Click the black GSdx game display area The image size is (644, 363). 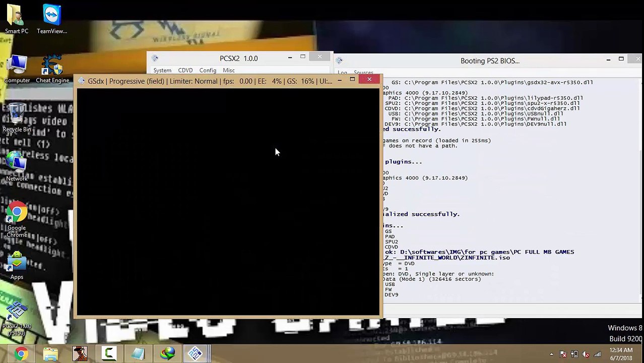pyautogui.click(x=228, y=202)
